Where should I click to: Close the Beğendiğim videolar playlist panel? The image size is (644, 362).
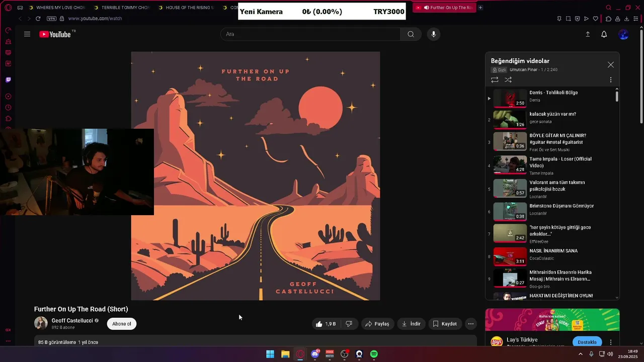pyautogui.click(x=611, y=65)
